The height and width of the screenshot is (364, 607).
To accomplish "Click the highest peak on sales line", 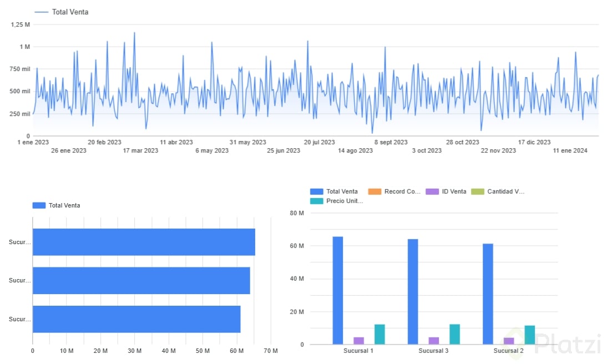I will pos(134,33).
